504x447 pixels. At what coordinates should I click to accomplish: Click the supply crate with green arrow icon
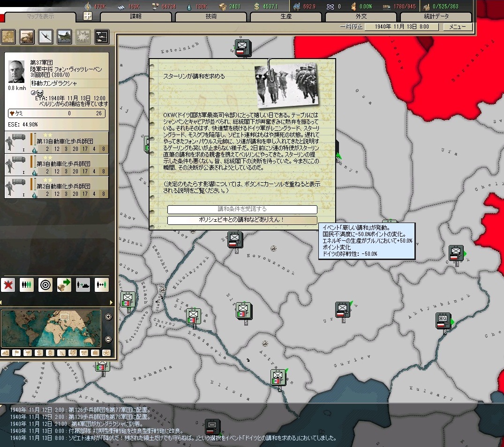pyautogui.click(x=64, y=284)
